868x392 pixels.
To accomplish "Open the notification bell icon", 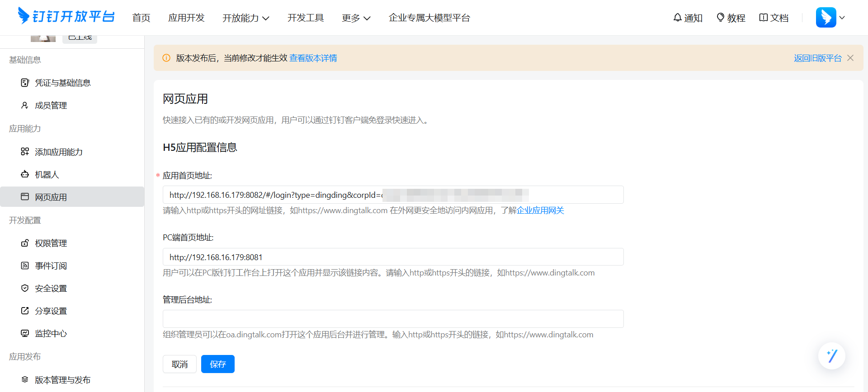I will 677,18.
